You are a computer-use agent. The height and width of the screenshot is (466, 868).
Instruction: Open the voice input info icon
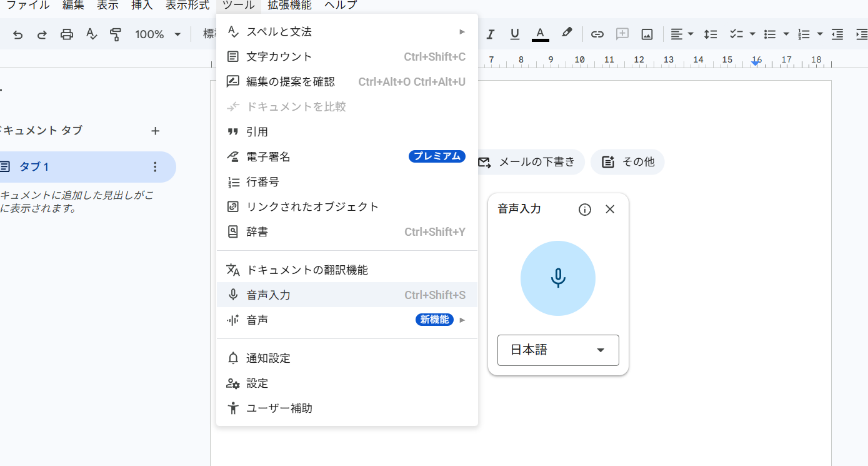tap(585, 210)
